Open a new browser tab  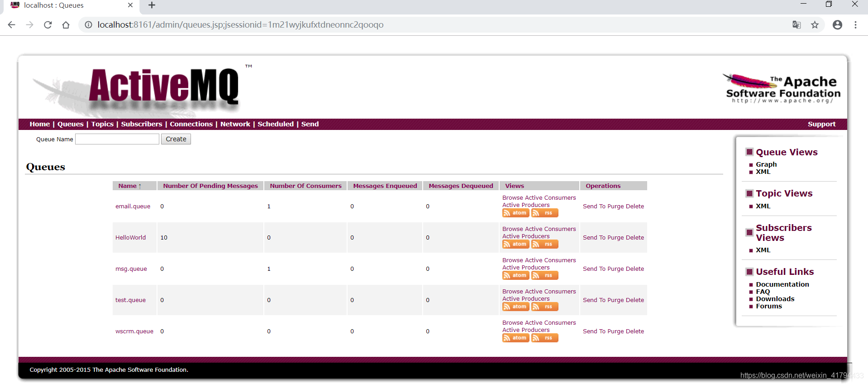coord(152,5)
